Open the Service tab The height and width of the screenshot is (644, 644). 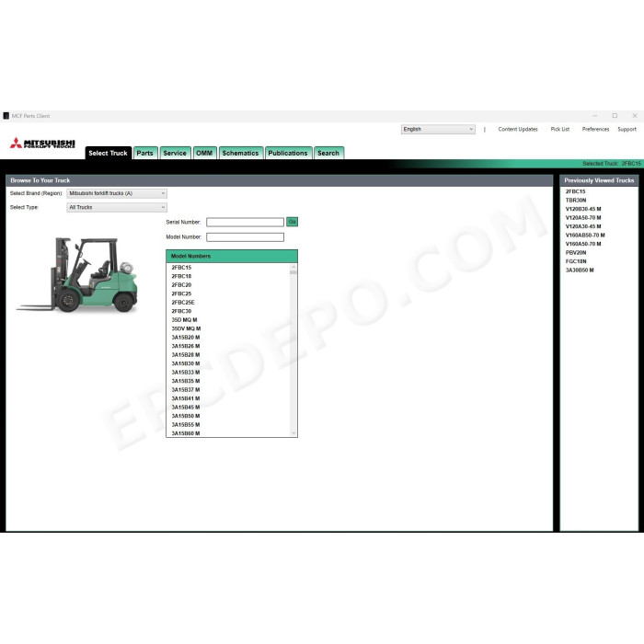(175, 153)
